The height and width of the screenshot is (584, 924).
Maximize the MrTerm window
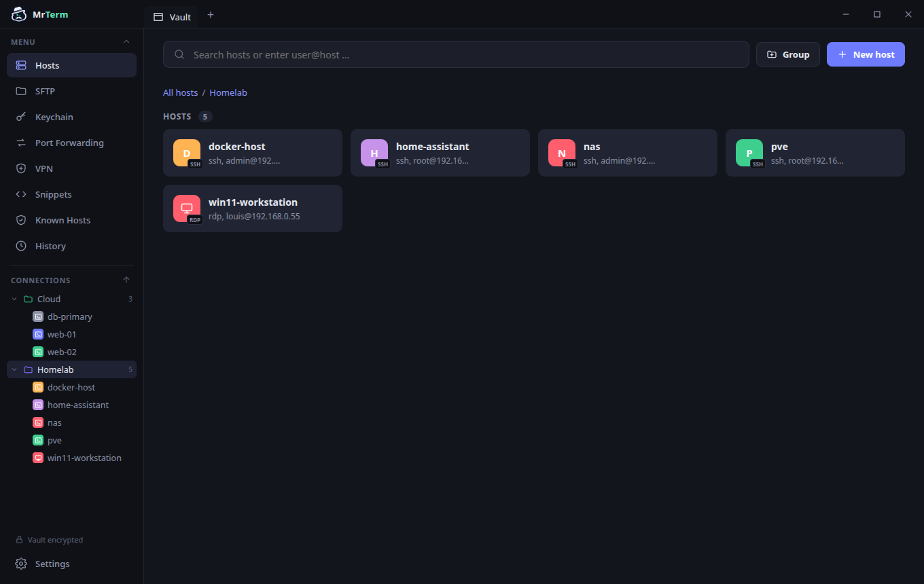coord(877,14)
